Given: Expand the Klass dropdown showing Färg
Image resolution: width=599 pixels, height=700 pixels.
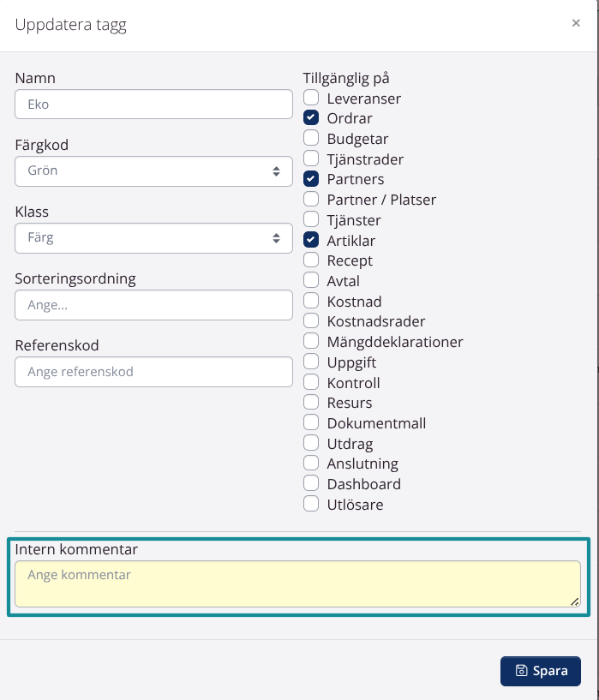Looking at the screenshot, I should tap(154, 237).
